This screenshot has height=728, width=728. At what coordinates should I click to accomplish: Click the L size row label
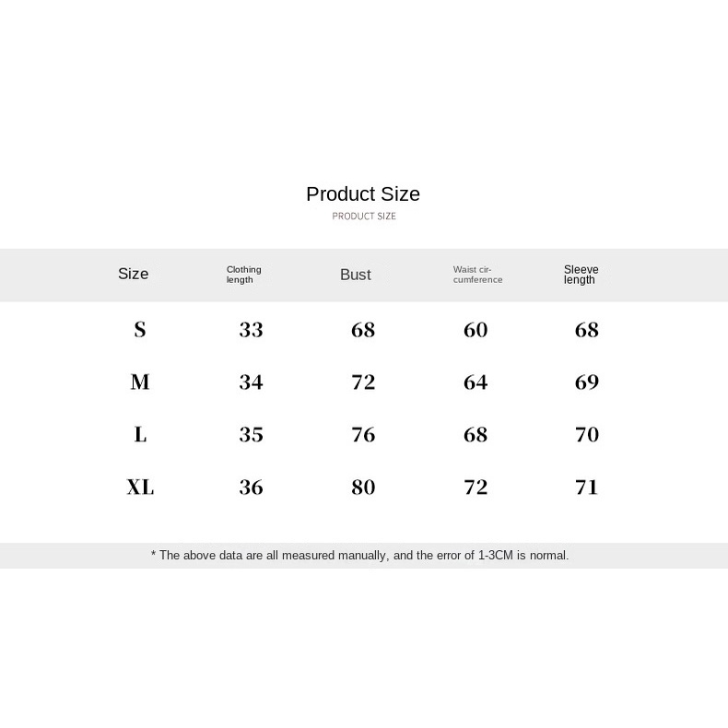coord(140,435)
